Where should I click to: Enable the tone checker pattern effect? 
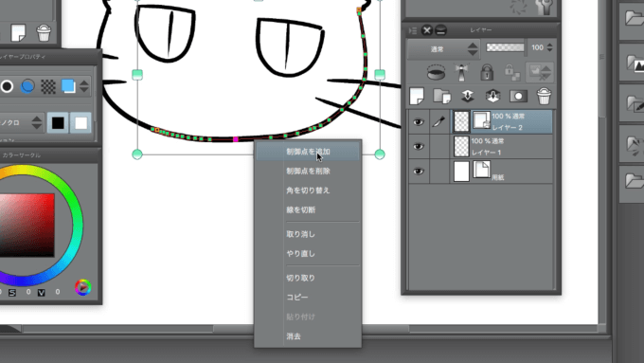pos(48,86)
